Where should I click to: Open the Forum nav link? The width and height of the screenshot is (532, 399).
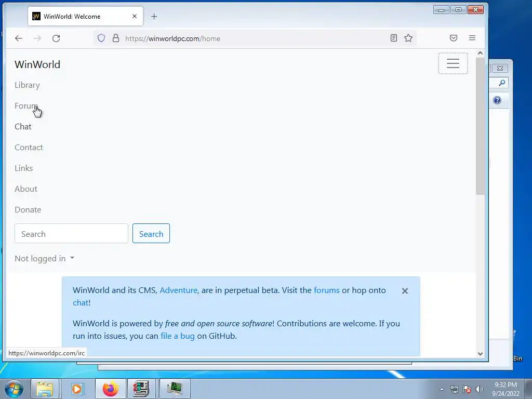click(x=26, y=106)
